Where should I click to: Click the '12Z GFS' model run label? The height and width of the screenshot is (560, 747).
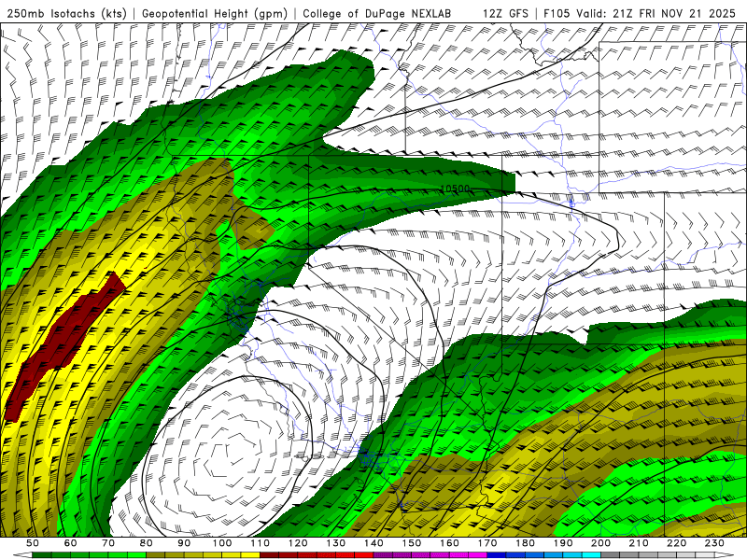click(505, 14)
